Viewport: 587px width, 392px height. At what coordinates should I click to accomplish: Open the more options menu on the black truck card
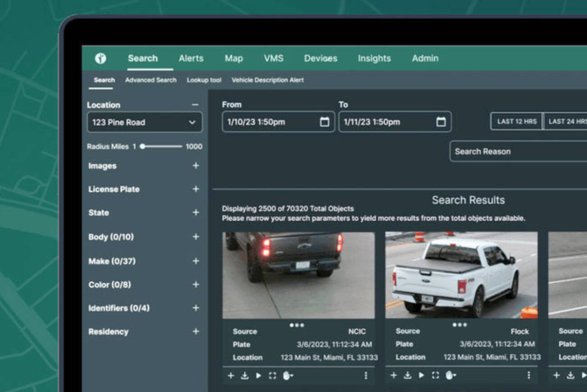point(366,375)
